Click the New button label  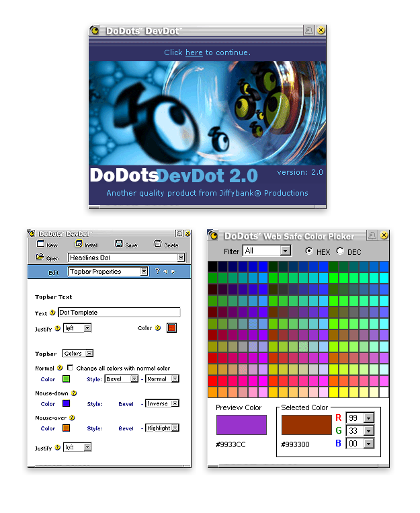(x=52, y=245)
